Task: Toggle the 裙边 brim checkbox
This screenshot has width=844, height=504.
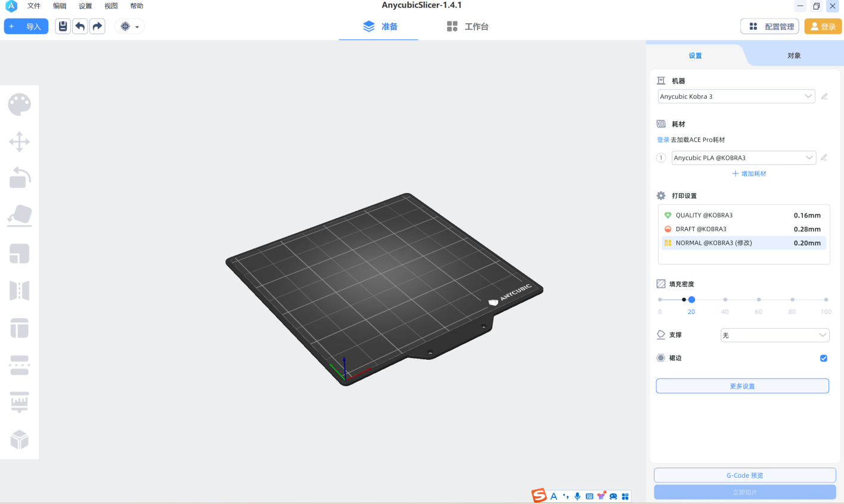Action: pos(823,358)
